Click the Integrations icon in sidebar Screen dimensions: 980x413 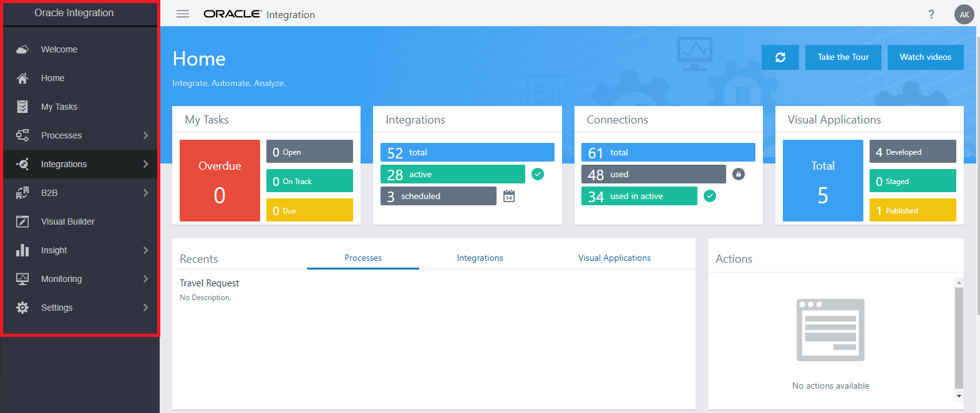coord(22,164)
